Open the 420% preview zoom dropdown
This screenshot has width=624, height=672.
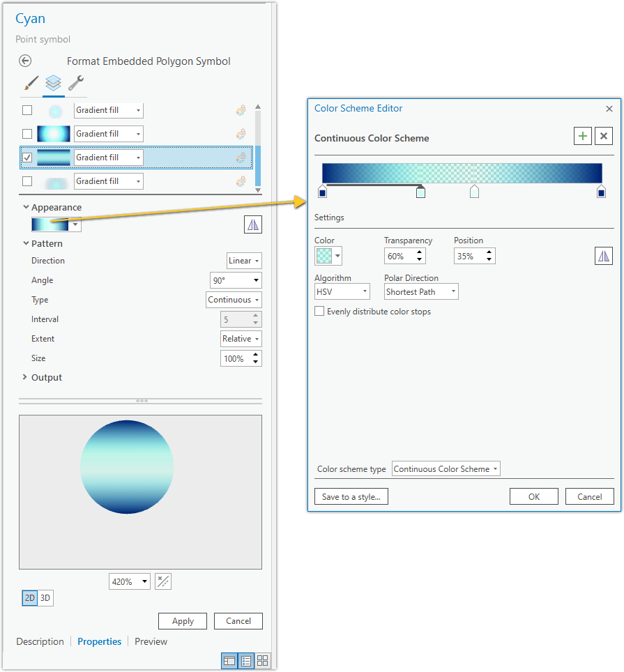pos(130,581)
